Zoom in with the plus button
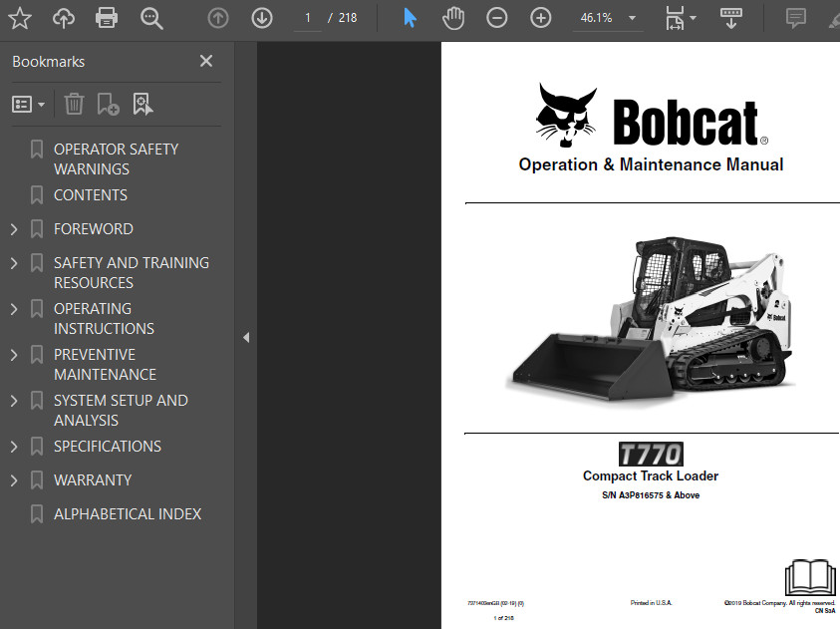The height and width of the screenshot is (629, 840). click(540, 18)
